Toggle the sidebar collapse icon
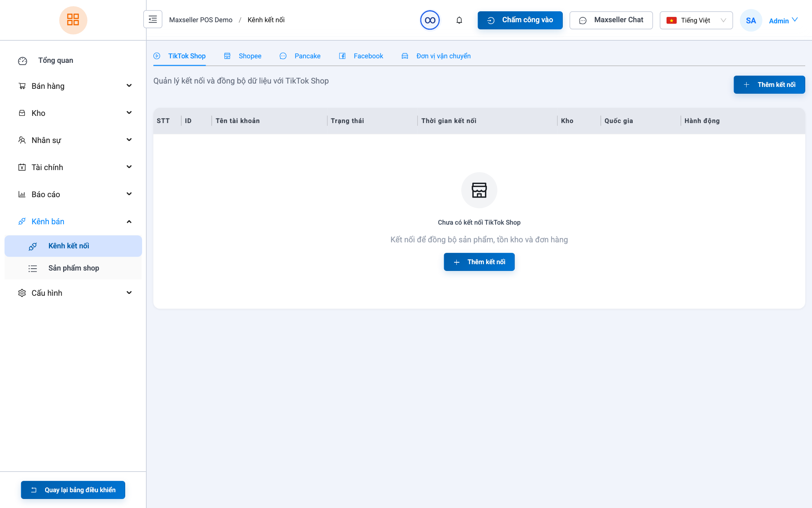The height and width of the screenshot is (508, 812). coord(153,19)
